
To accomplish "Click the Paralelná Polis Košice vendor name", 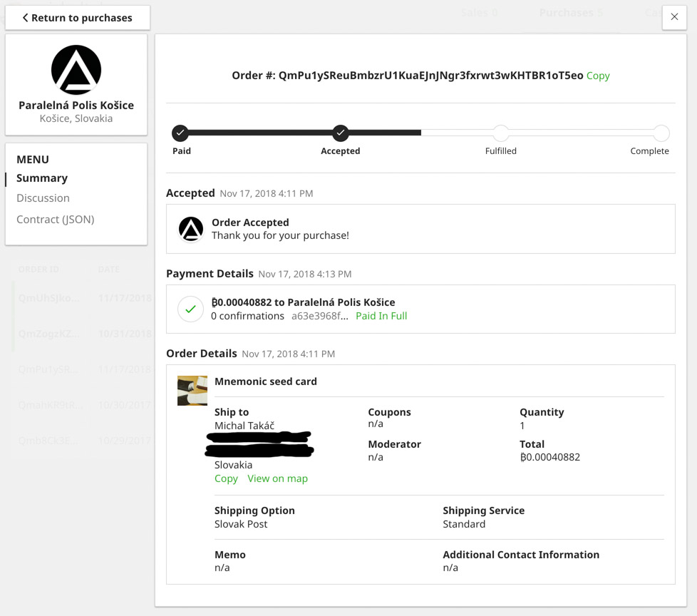I will [x=76, y=106].
